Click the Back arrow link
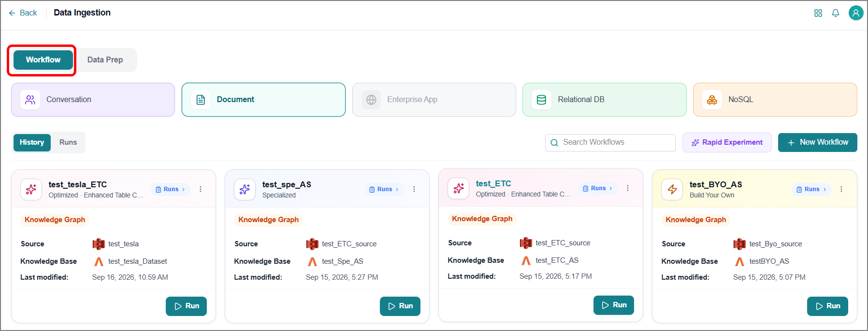Image resolution: width=868 pixels, height=331 pixels. pyautogui.click(x=23, y=13)
